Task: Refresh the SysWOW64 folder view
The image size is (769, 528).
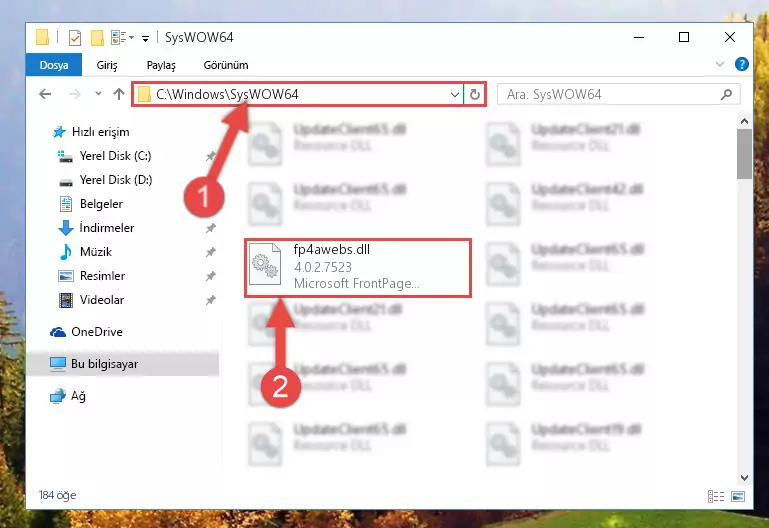Action: (x=475, y=94)
